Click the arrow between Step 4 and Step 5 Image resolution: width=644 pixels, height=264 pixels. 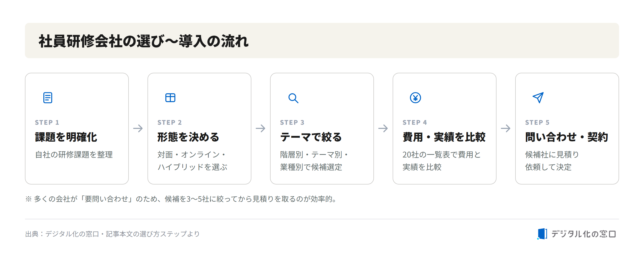[x=506, y=128]
